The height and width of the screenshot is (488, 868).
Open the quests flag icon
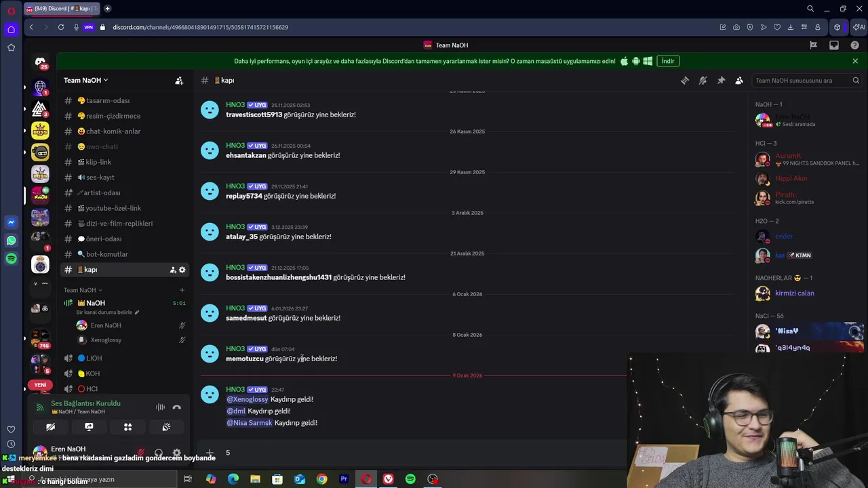click(x=814, y=45)
